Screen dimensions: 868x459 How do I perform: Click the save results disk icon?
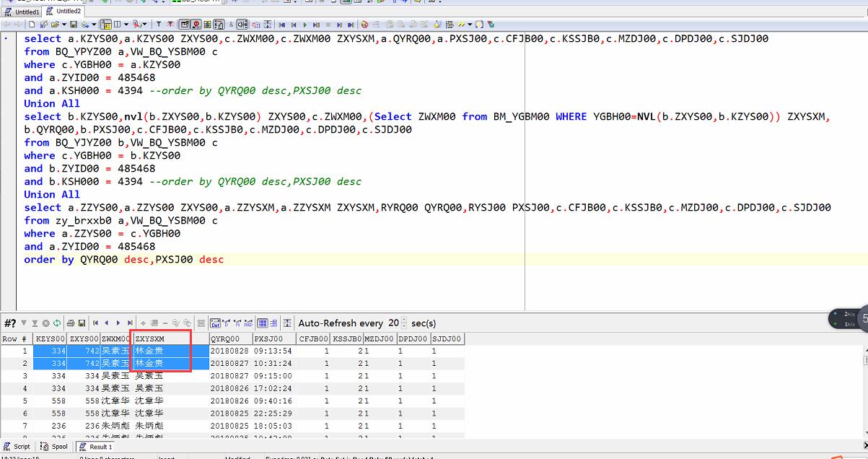pos(82,323)
